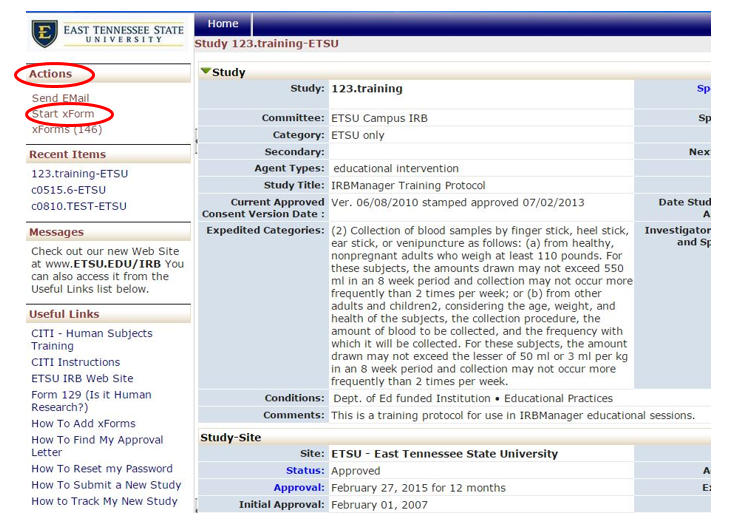Open recent item 123.training-ETSU
730x520 pixels.
tap(79, 174)
